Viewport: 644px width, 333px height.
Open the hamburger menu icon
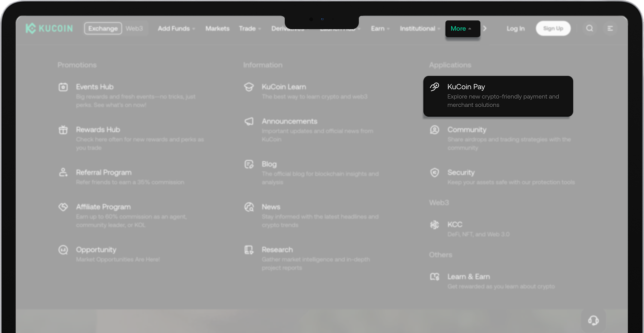610,28
